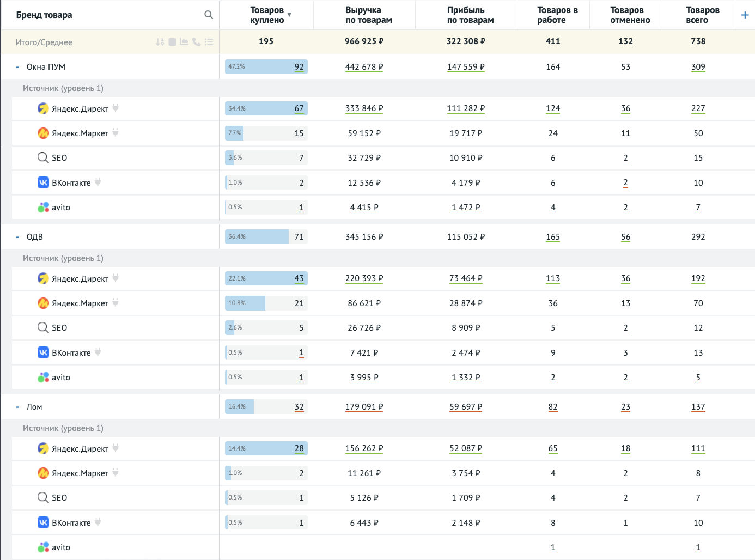This screenshot has height=560, width=755.
Task: Click the square icon in totals row
Action: click(172, 42)
